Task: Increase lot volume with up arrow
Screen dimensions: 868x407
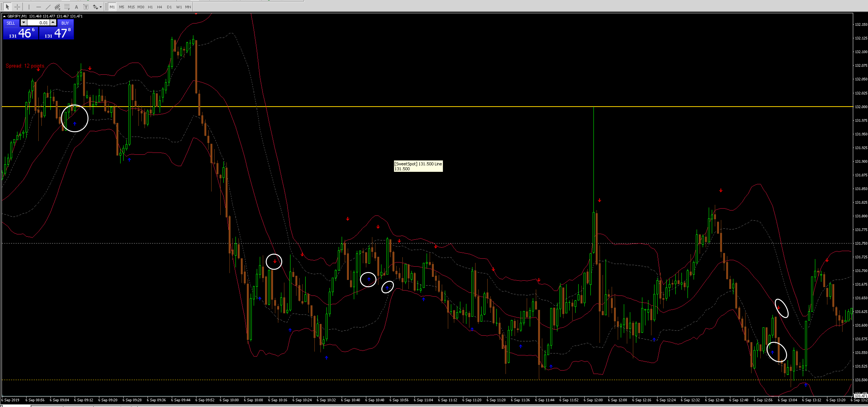Action: (x=53, y=22)
